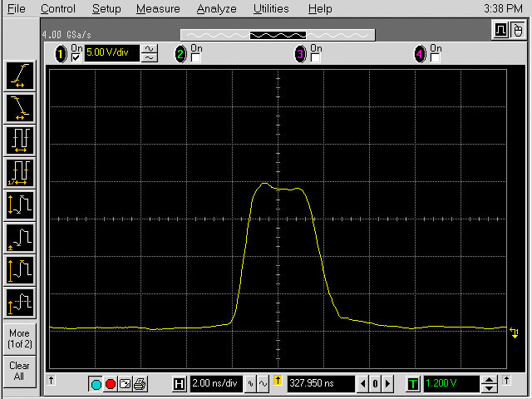Adjust channel 1 vertical scale with the 5.00 V/div arrows
This screenshot has height=399, width=532.
point(150,54)
